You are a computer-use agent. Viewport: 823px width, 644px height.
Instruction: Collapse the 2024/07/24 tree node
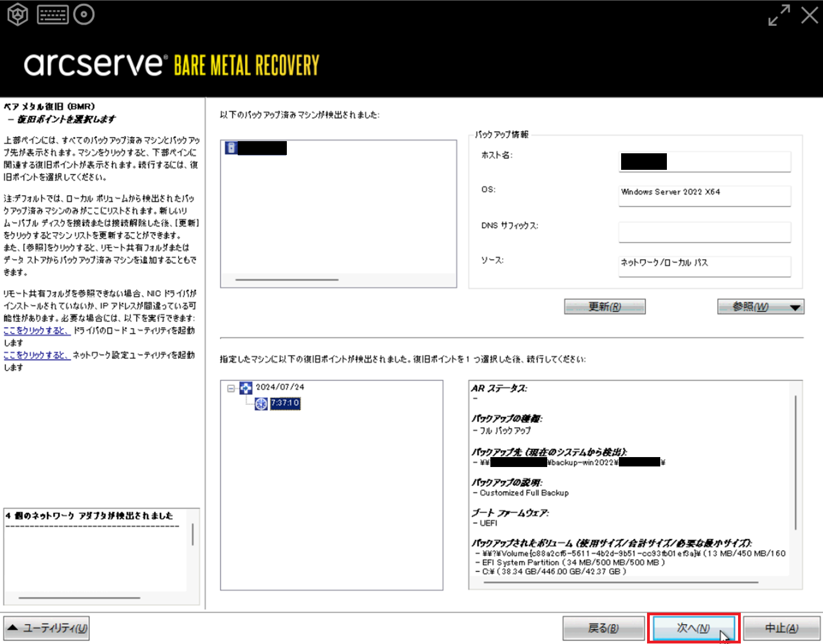click(x=231, y=388)
